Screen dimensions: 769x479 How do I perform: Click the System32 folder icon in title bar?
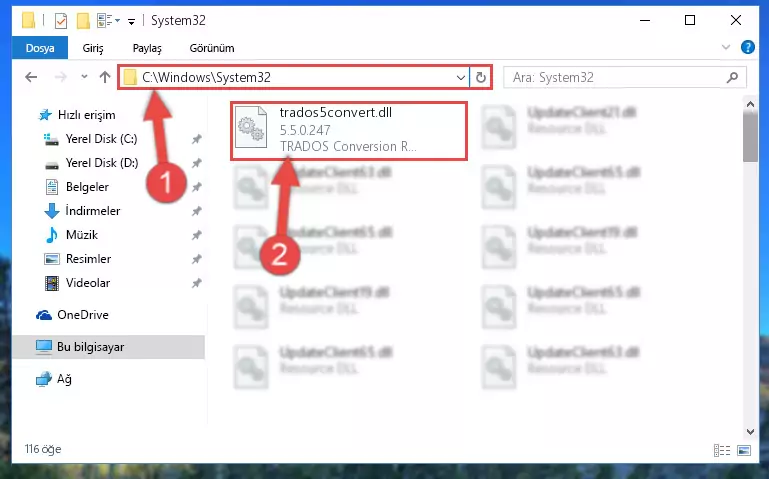coord(28,21)
